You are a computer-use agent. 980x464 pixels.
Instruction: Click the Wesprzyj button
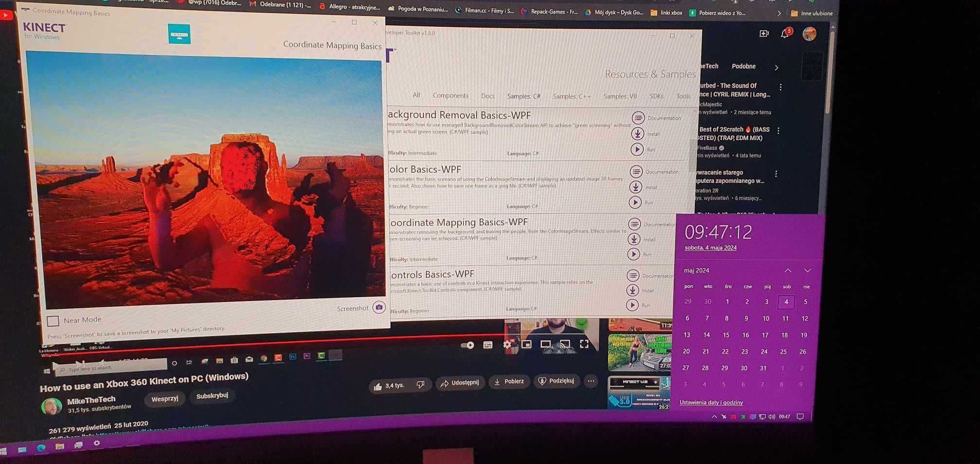point(165,399)
